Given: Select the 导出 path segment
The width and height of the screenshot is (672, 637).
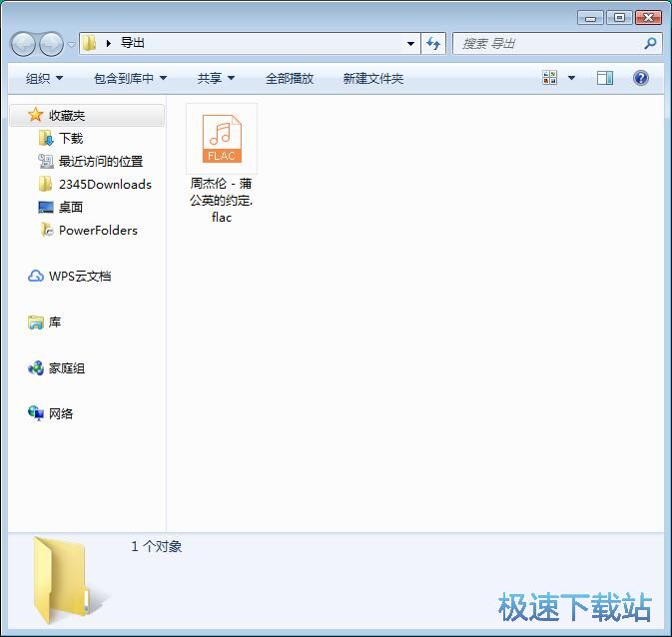Looking at the screenshot, I should pyautogui.click(x=133, y=43).
